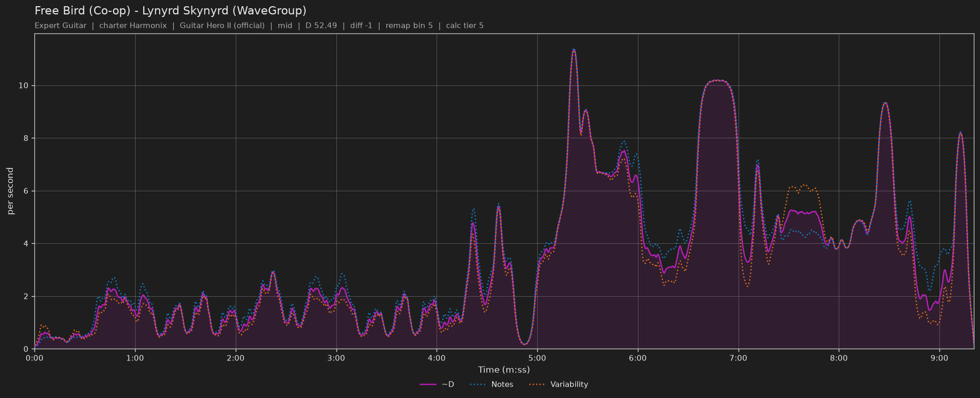Click the highest curve peak above 11
980x398 pixels.
click(574, 50)
